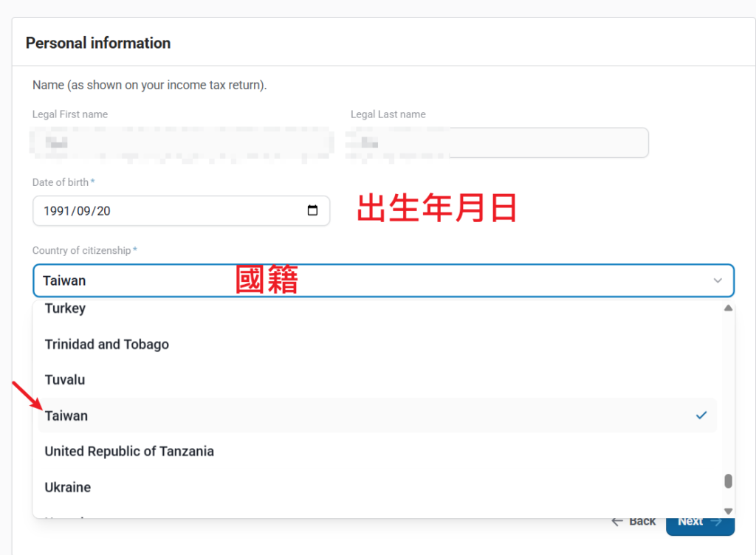This screenshot has width=756, height=555.
Task: Select Turkey from the country list
Action: pyautogui.click(x=65, y=308)
